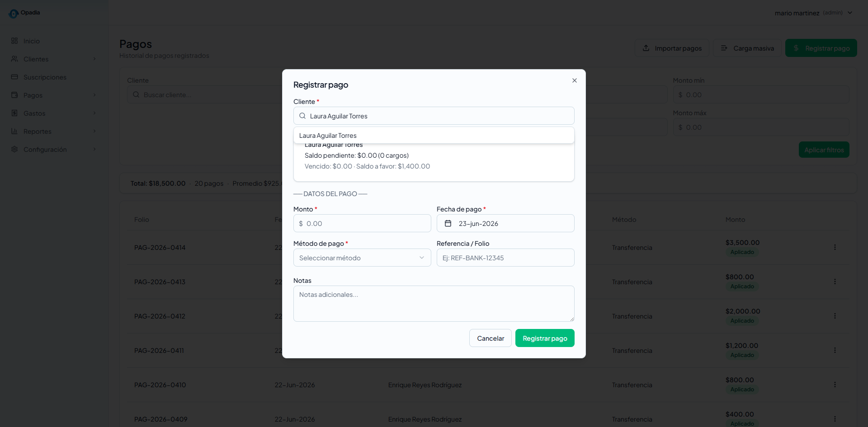Open the Opadia logo home
The height and width of the screenshot is (427, 868).
24,13
